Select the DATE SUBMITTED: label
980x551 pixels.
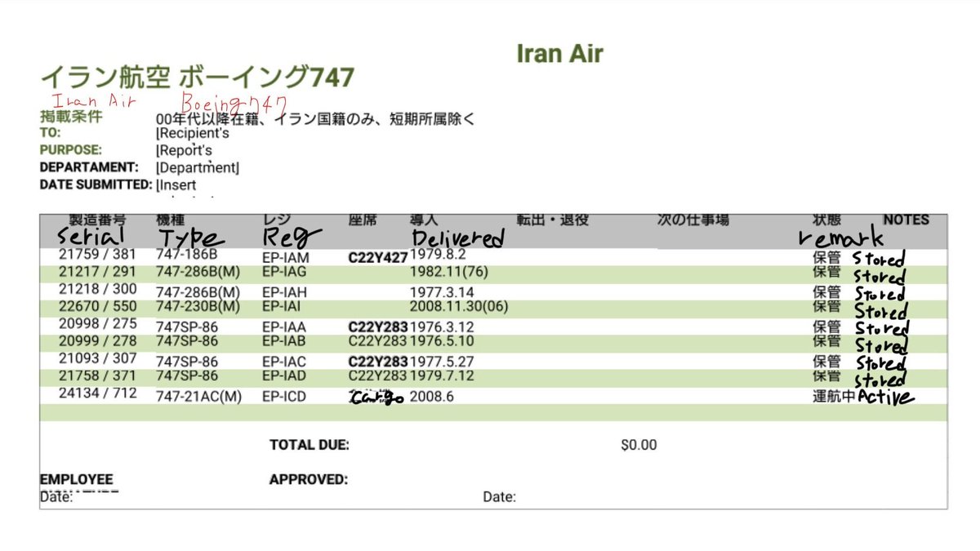point(96,184)
